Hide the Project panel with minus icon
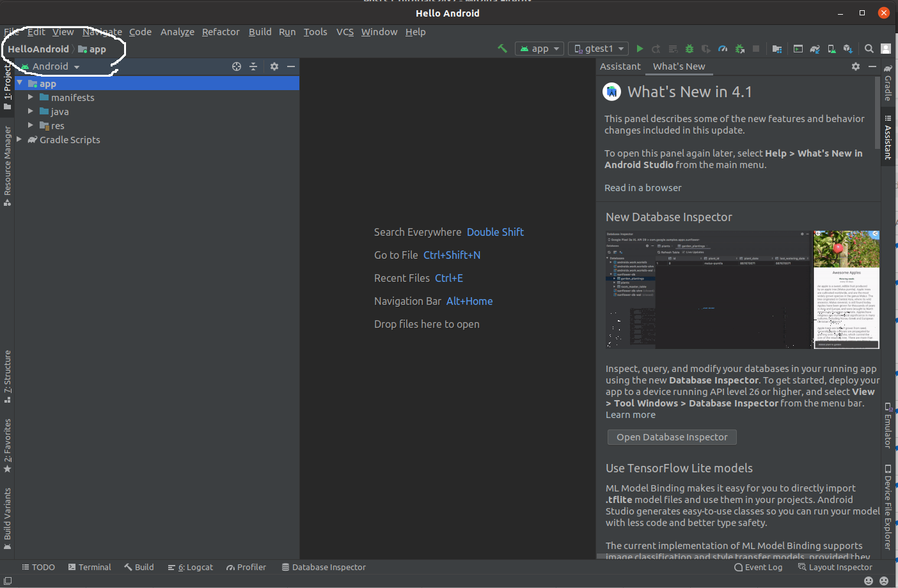This screenshot has height=588, width=898. [x=291, y=66]
